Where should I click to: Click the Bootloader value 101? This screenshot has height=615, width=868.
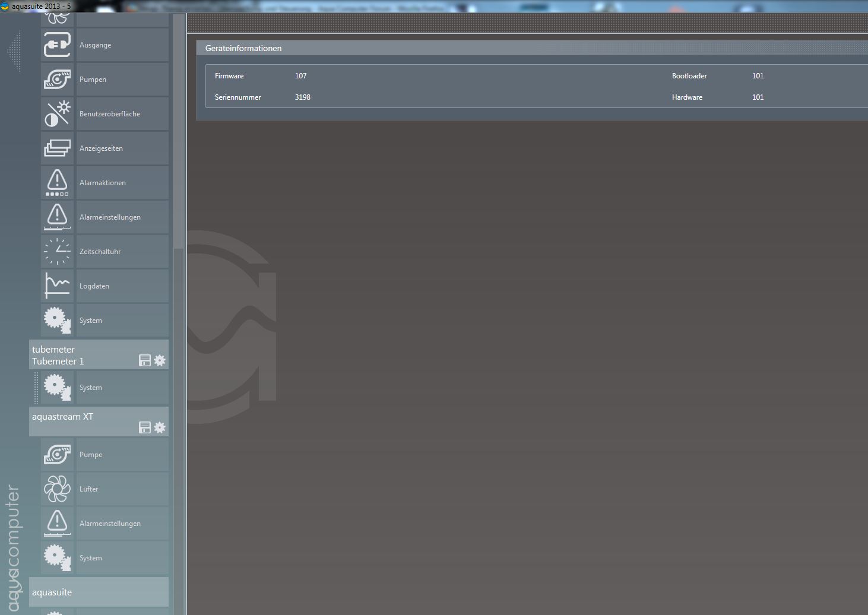click(x=758, y=76)
